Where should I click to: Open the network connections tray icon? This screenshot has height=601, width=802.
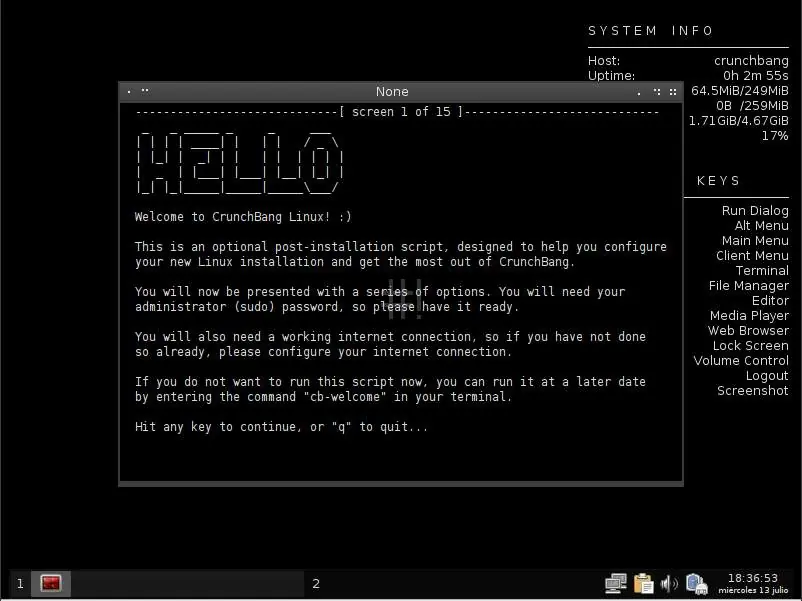[615, 583]
